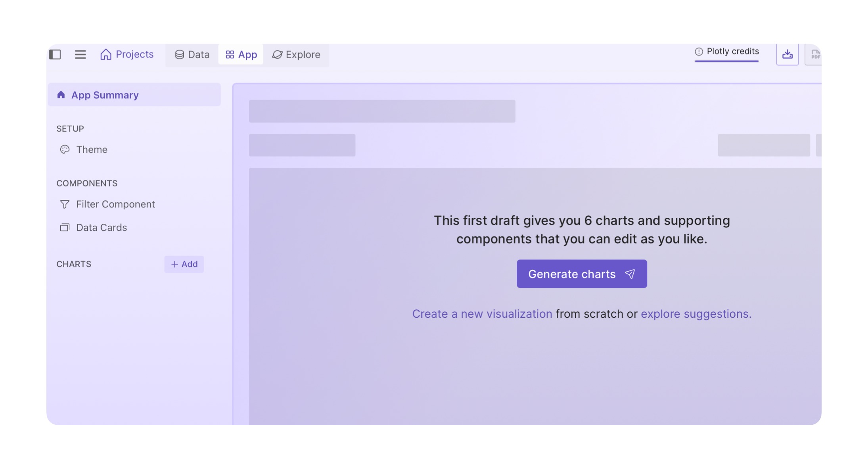
Task: Open Plotly credits label
Action: click(x=732, y=52)
